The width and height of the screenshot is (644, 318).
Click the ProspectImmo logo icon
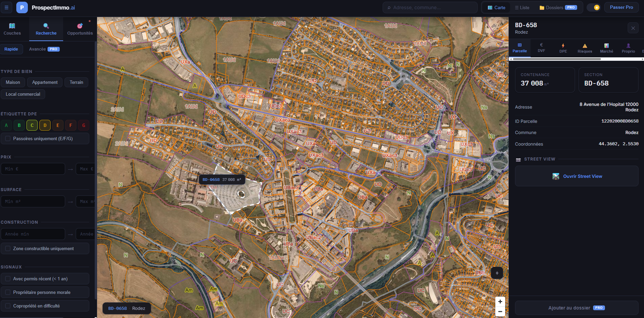[x=22, y=7]
